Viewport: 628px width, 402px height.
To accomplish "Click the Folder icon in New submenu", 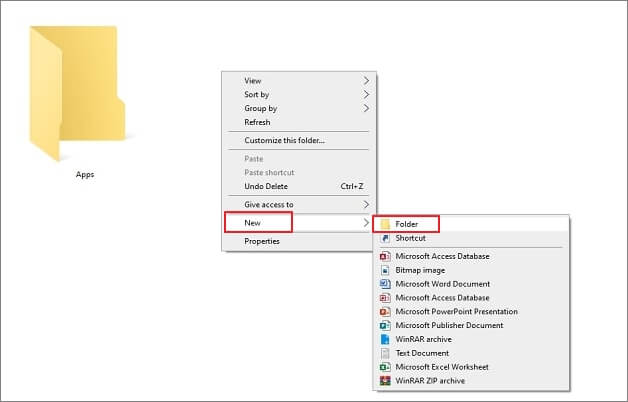I will tap(385, 224).
